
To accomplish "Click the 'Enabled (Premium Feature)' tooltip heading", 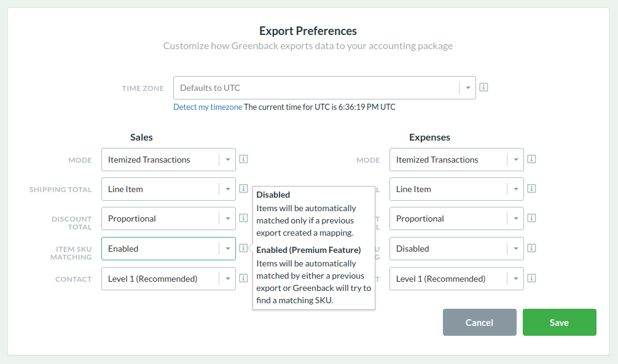I will [x=308, y=250].
